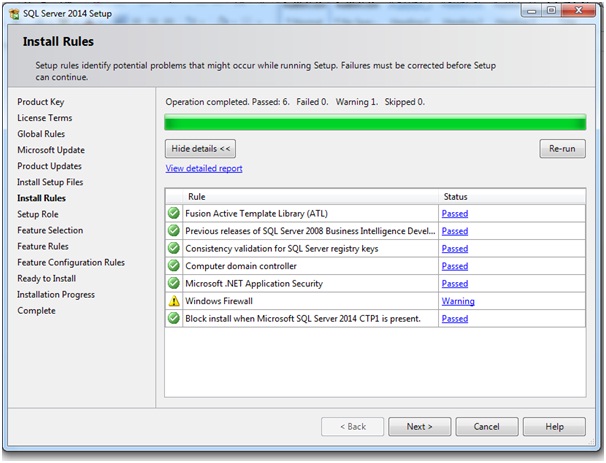Click the Operation completed summary text

pos(295,102)
